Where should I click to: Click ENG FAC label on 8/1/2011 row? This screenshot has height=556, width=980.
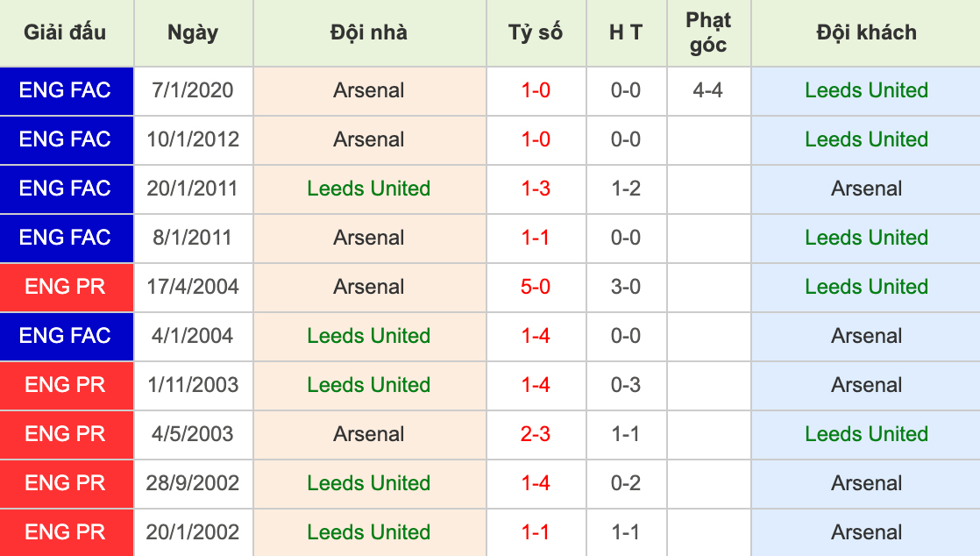[65, 238]
